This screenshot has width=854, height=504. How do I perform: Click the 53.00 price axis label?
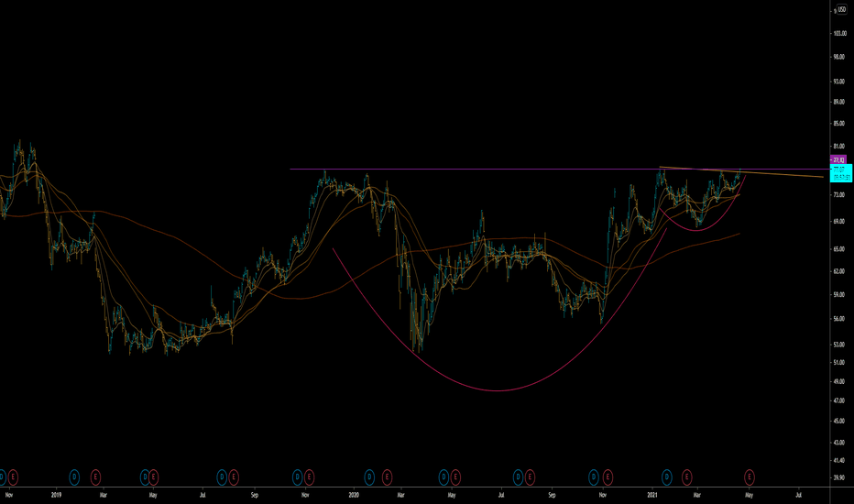(x=838, y=345)
